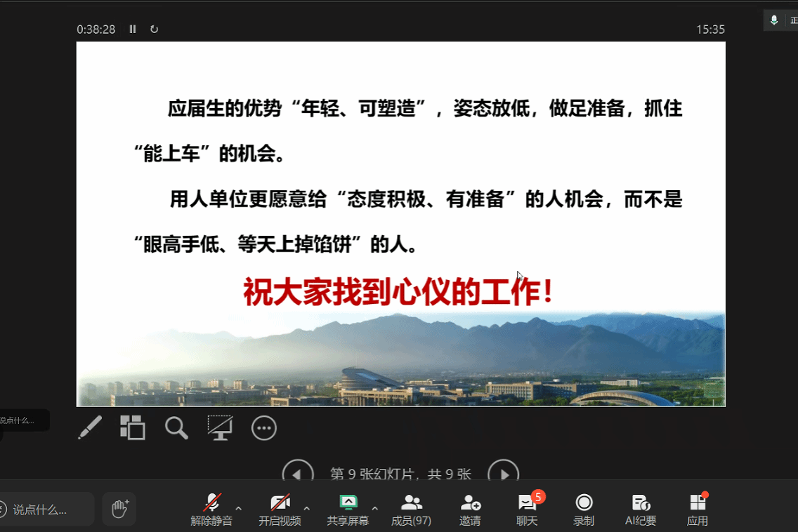This screenshot has height=532, width=798.
Task: Toggle black screen for slideshow
Action: [x=220, y=427]
